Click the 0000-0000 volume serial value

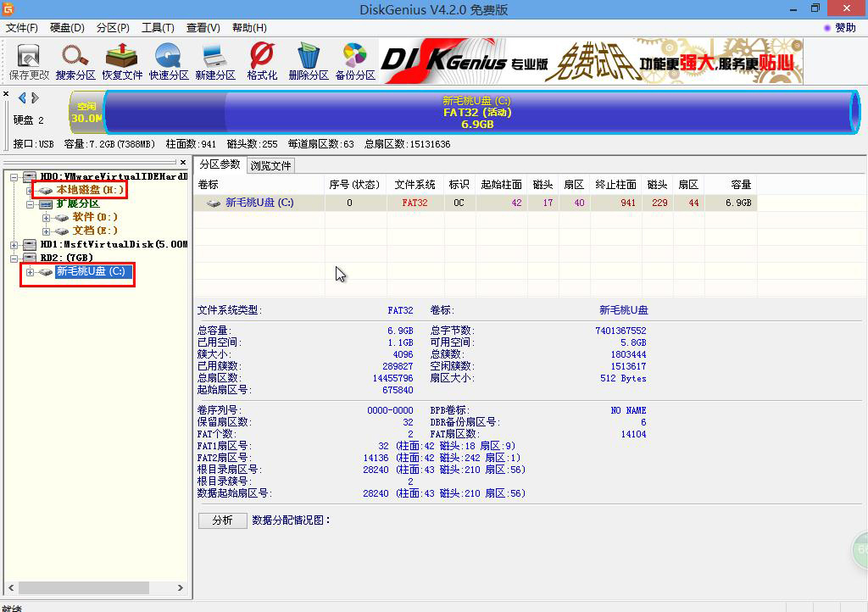(390, 410)
